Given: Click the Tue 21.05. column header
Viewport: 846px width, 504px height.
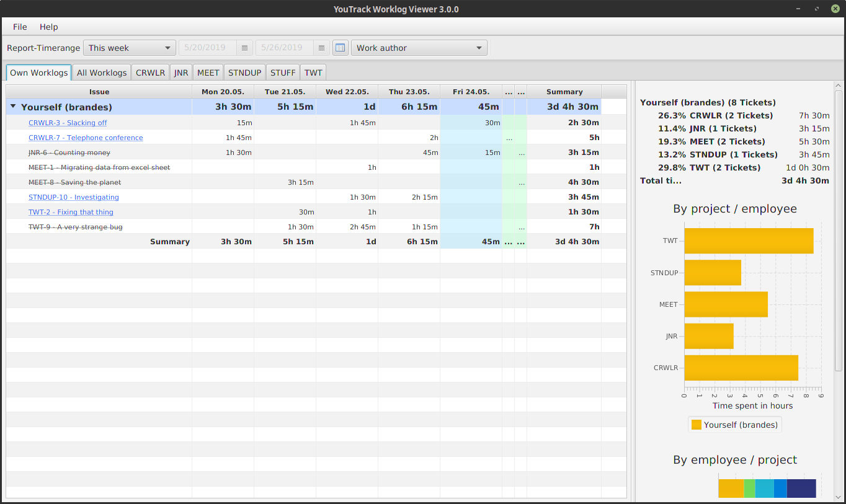Looking at the screenshot, I should click(285, 92).
